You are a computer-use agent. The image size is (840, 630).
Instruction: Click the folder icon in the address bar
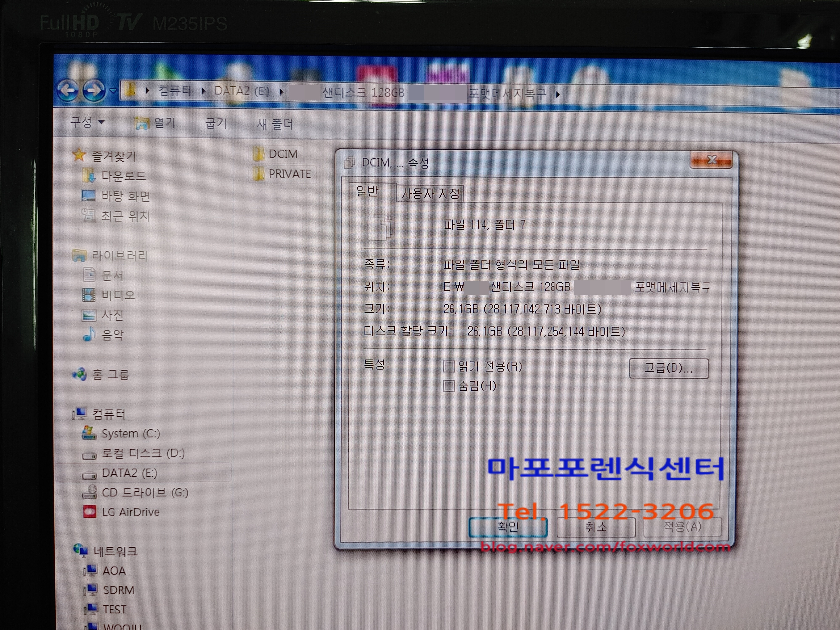click(131, 90)
